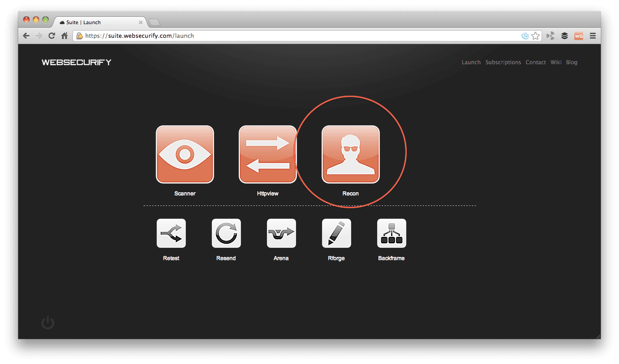Open the layers stack extension icon

(564, 36)
